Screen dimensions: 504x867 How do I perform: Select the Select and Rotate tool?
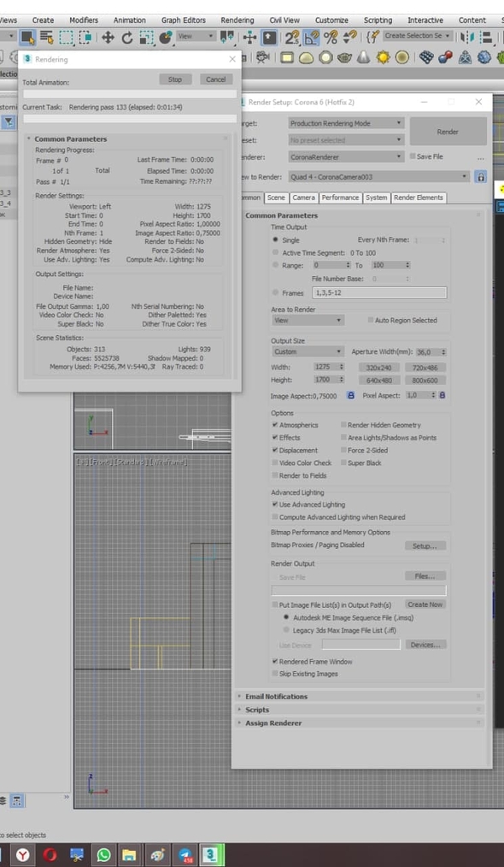pos(127,38)
